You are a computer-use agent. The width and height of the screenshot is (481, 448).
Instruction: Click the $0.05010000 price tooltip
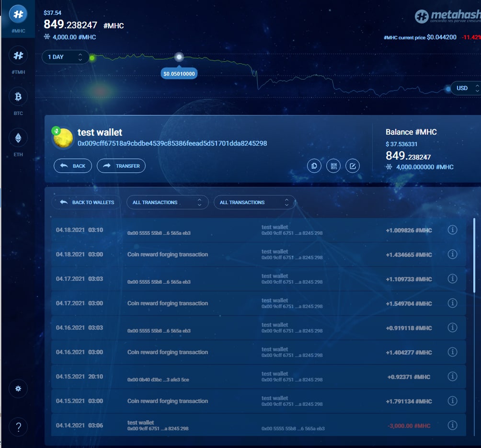(x=179, y=74)
